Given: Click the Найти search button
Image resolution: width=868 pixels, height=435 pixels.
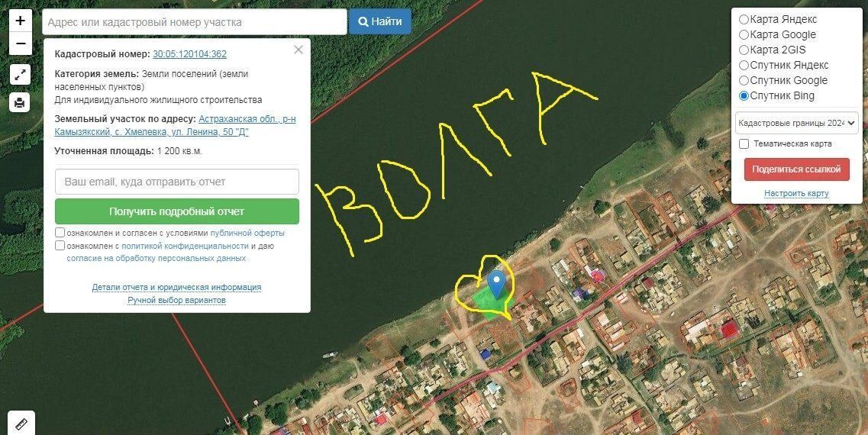Looking at the screenshot, I should (379, 21).
